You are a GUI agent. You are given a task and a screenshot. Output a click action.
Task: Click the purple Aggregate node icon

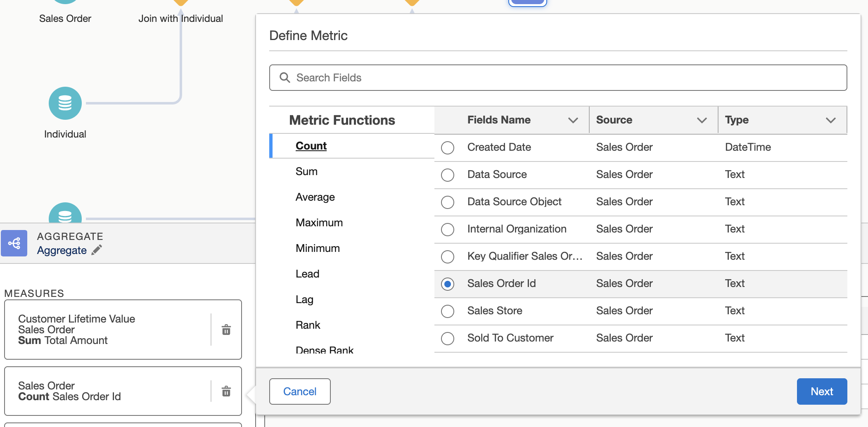pyautogui.click(x=14, y=243)
